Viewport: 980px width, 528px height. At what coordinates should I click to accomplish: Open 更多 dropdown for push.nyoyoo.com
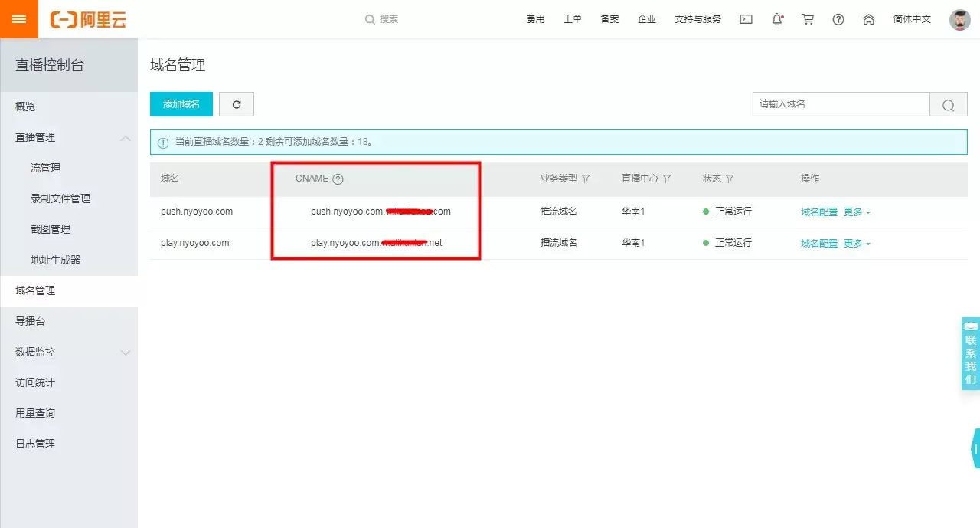[857, 212]
